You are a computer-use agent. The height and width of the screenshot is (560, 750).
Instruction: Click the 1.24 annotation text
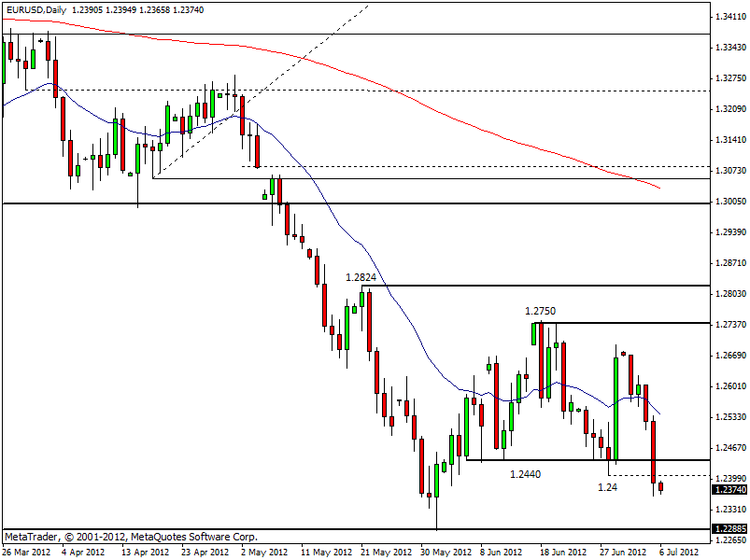(607, 487)
